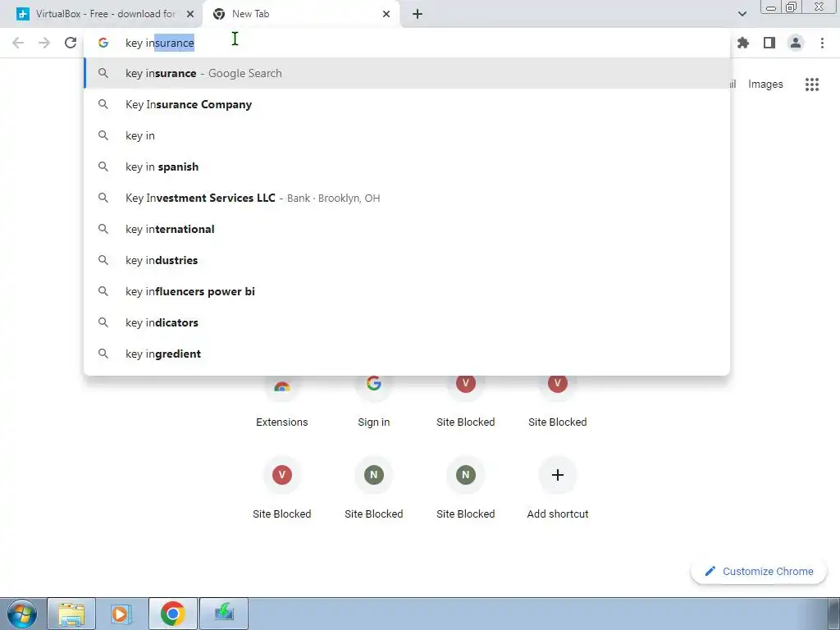
Task: Reload the current page
Action: point(71,43)
